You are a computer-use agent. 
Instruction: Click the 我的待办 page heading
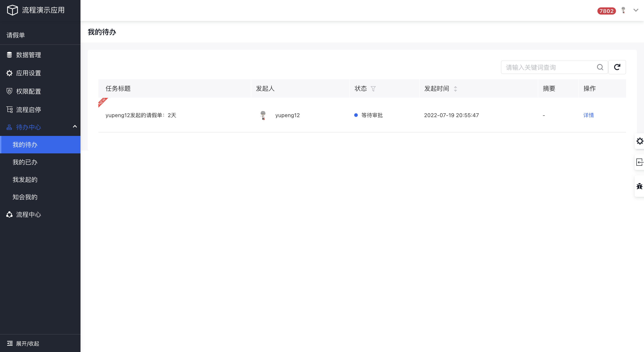click(x=102, y=32)
